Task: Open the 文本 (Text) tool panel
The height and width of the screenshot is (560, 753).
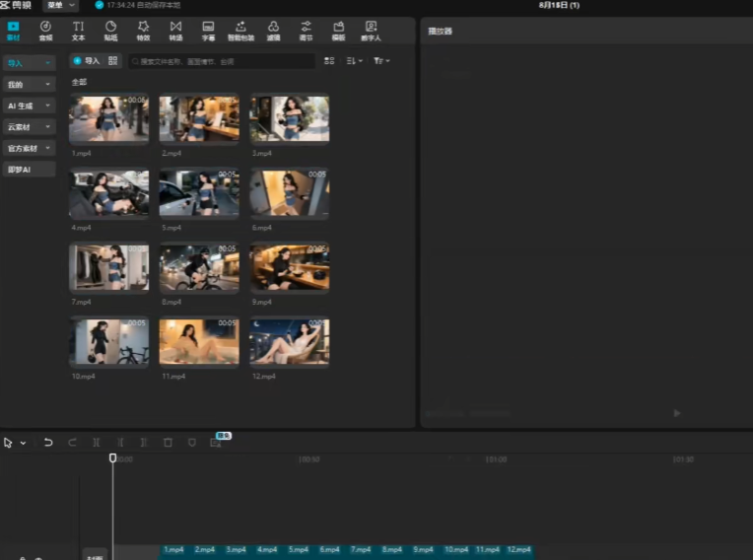Action: coord(78,30)
